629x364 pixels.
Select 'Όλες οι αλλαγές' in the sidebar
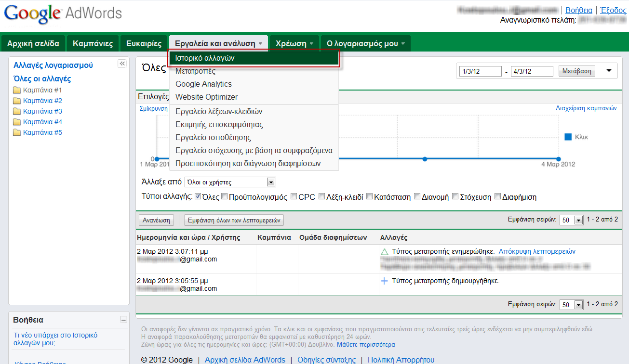(42, 79)
